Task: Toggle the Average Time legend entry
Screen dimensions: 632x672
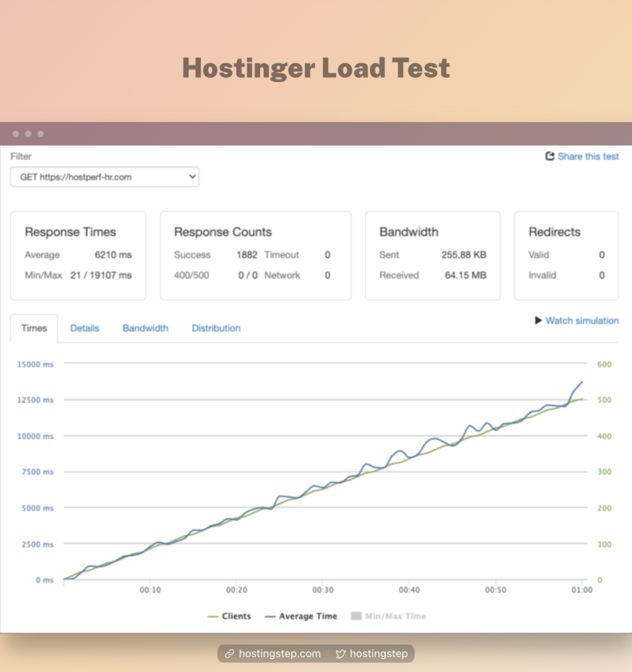Action: (x=301, y=616)
